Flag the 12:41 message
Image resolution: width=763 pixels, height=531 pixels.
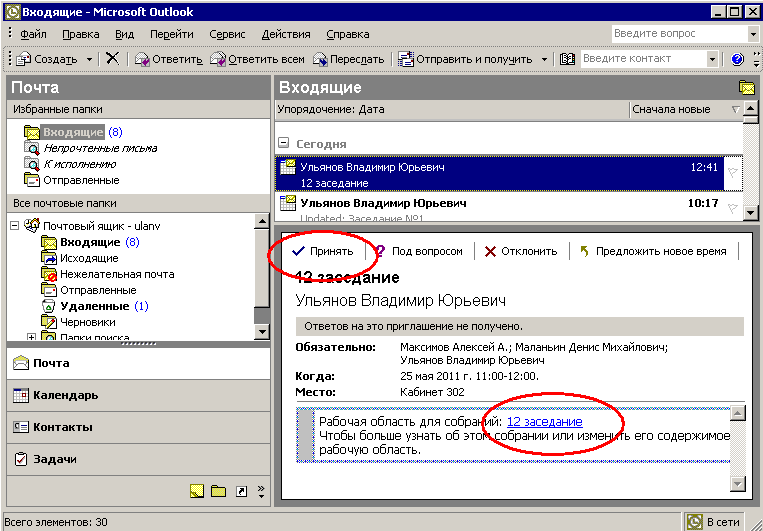coord(732,171)
